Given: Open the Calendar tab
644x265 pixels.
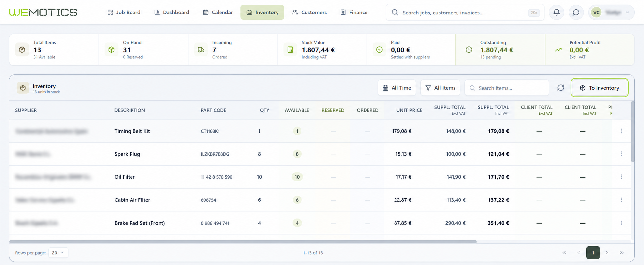Looking at the screenshot, I should (x=218, y=12).
